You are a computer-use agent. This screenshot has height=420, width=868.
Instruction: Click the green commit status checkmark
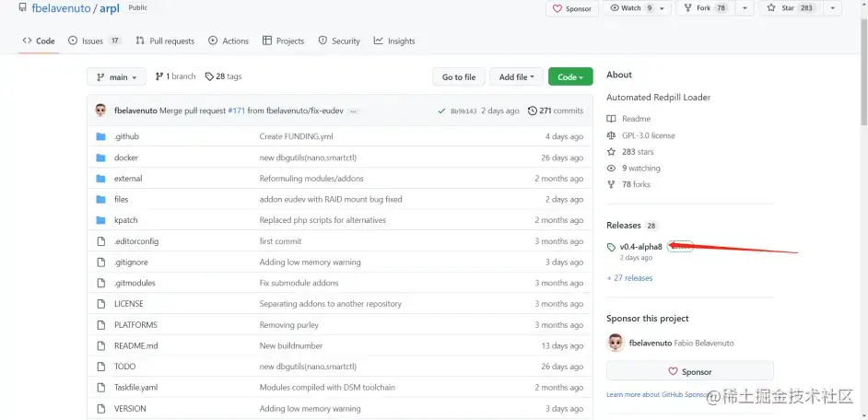point(441,111)
